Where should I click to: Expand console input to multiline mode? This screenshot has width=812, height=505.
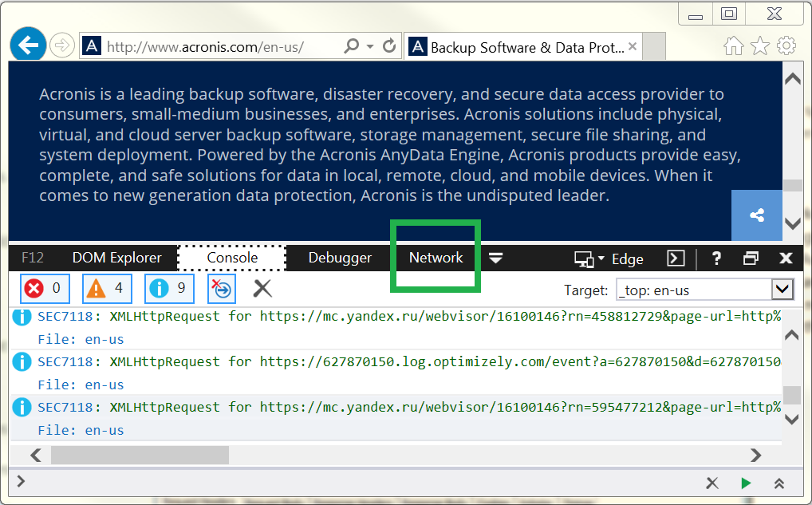coord(778,483)
